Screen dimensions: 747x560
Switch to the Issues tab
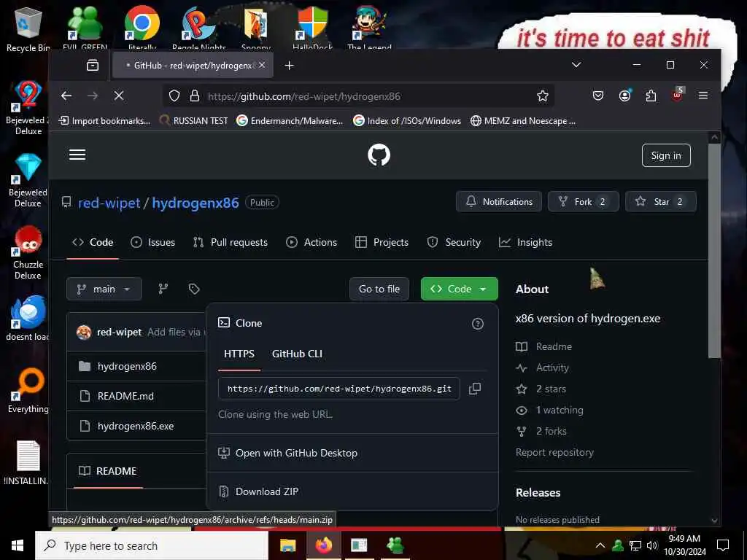[153, 242]
